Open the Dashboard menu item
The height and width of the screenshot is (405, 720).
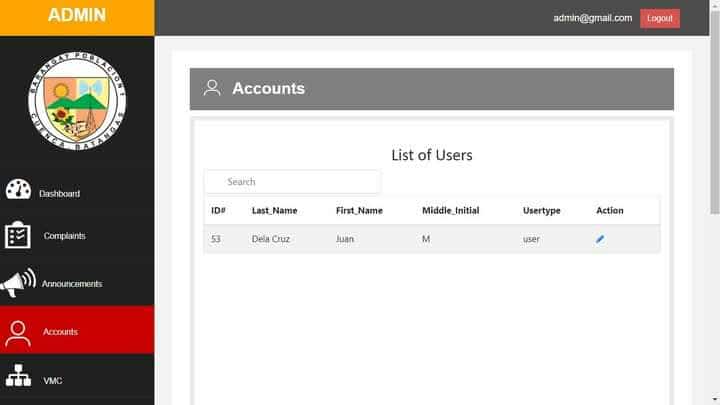click(x=59, y=193)
